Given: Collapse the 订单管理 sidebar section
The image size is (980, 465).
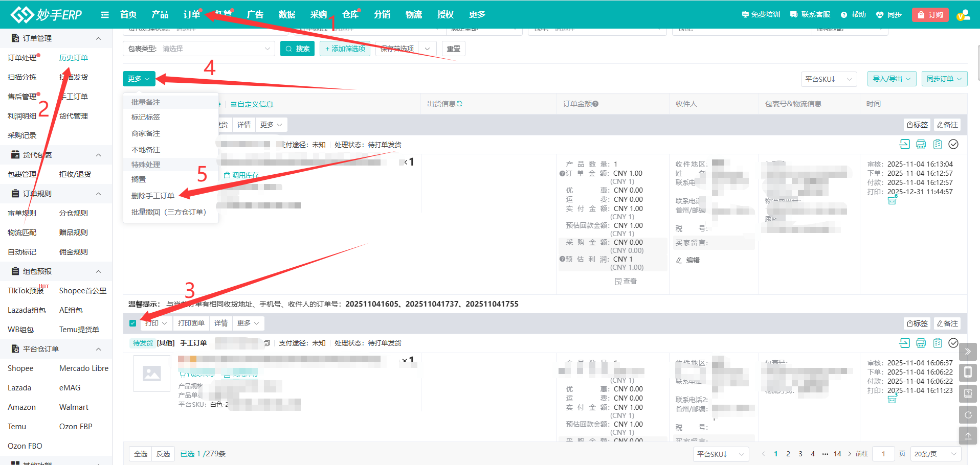Looking at the screenshot, I should 99,38.
